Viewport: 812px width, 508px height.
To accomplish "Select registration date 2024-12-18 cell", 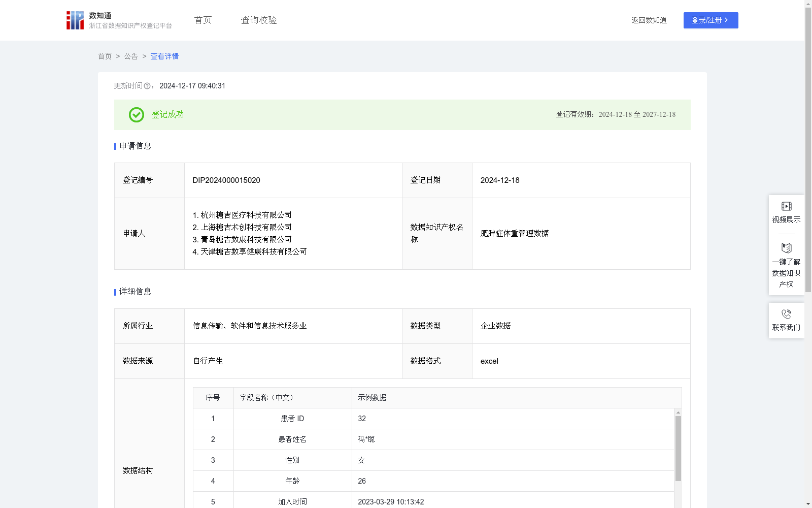I will pyautogui.click(x=581, y=180).
